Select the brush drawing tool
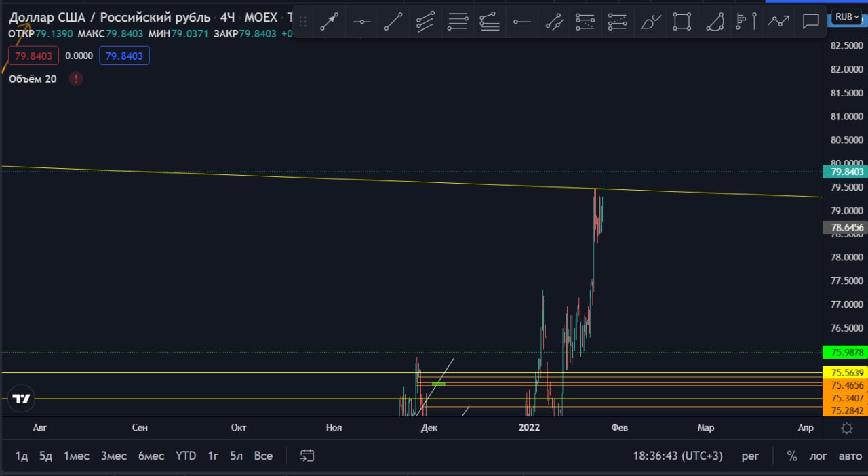The height and width of the screenshot is (476, 868). point(650,22)
